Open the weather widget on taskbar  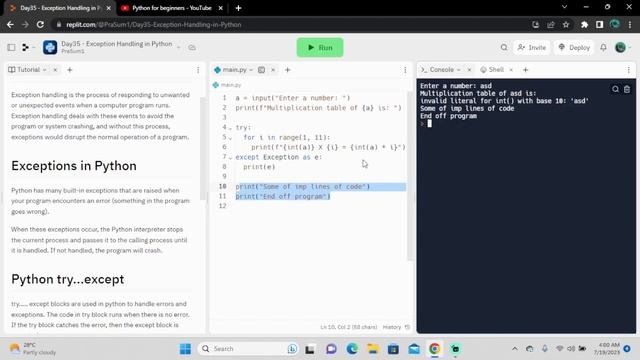[33, 349]
